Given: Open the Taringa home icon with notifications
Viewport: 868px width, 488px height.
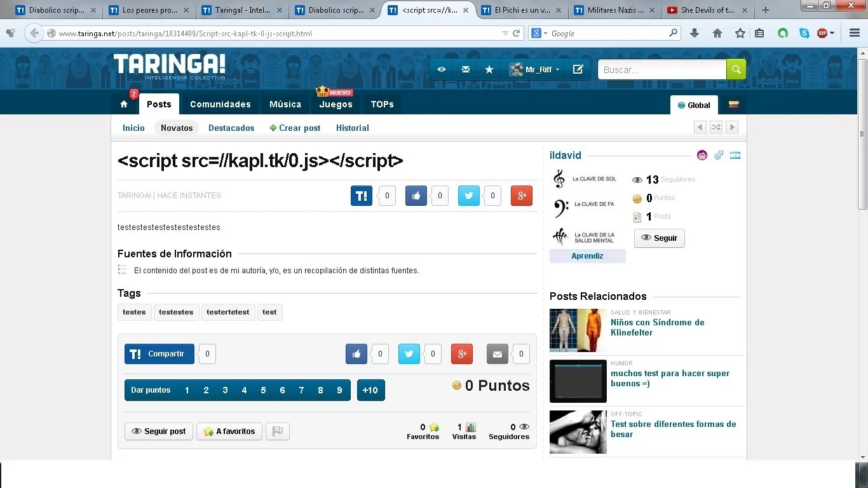Looking at the screenshot, I should point(124,104).
